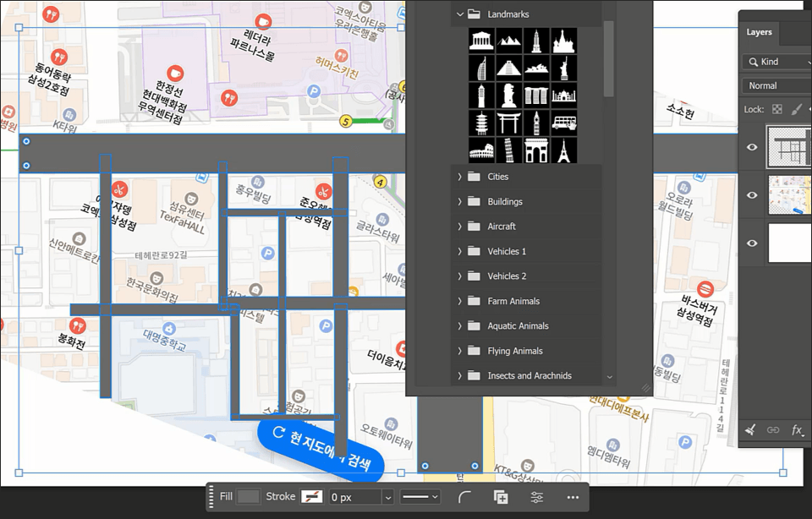Select the Sydney Opera House shape

(x=536, y=68)
